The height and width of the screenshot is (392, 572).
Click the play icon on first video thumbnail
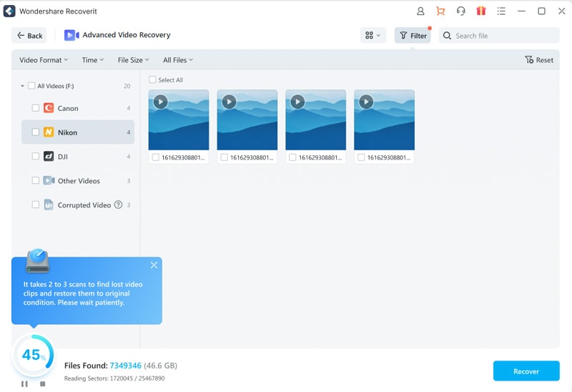(160, 102)
